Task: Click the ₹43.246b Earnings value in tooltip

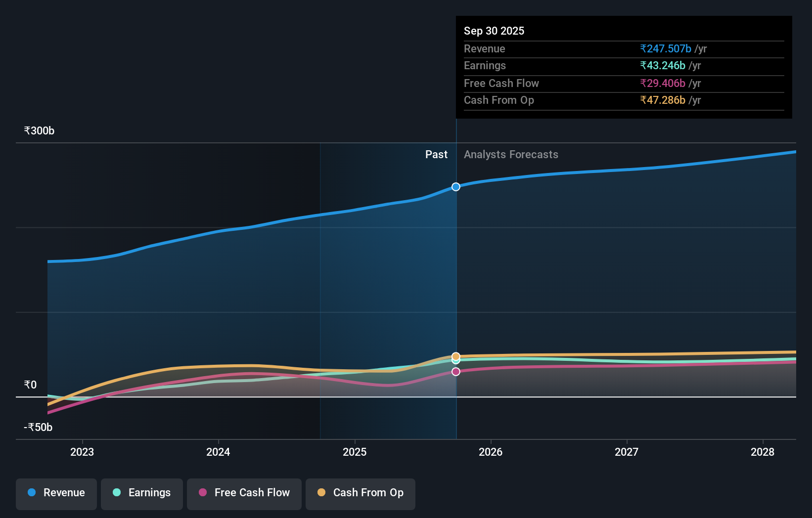Action: pos(663,65)
